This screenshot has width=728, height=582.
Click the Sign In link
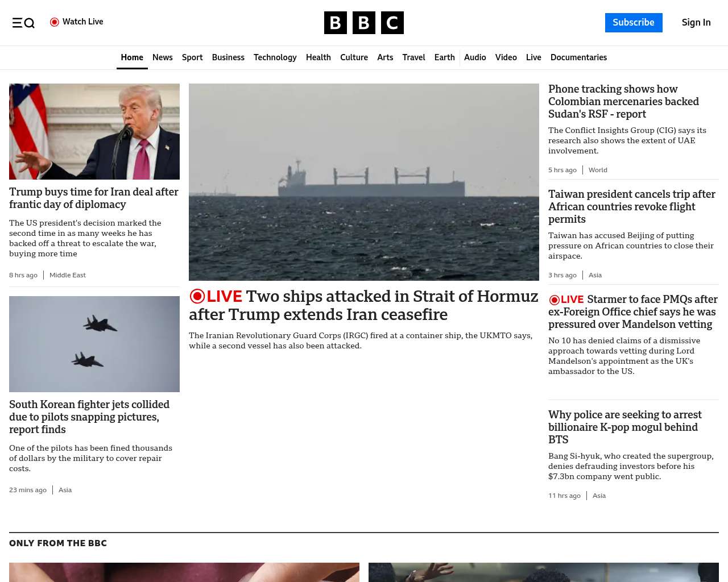[696, 23]
